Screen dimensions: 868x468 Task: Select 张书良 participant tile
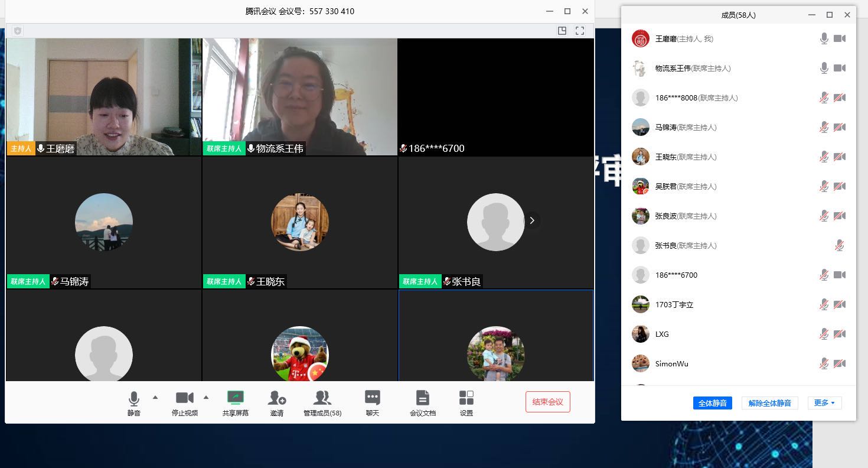click(496, 223)
